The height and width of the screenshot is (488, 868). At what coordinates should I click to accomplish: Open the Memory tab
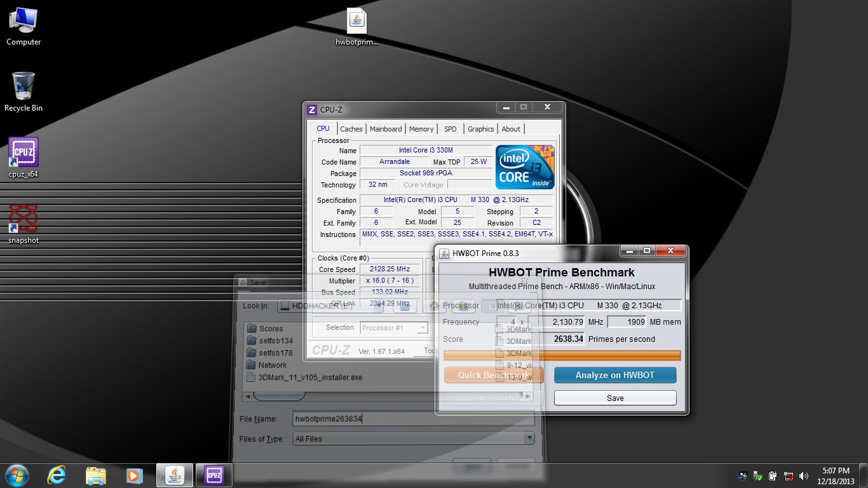[x=421, y=129]
